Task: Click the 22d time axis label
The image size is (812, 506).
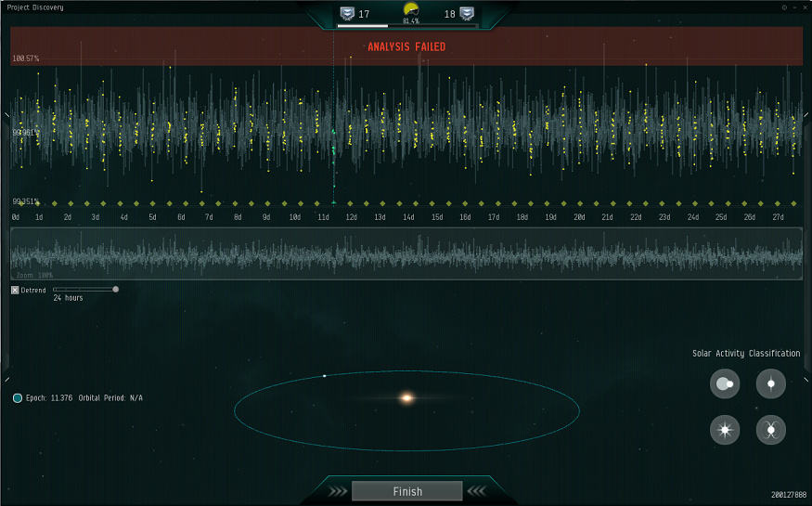Action: pos(636,217)
